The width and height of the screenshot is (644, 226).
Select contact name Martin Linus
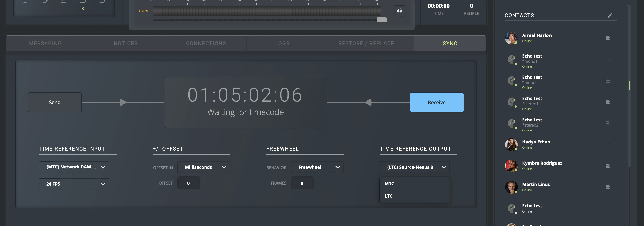coord(536,184)
